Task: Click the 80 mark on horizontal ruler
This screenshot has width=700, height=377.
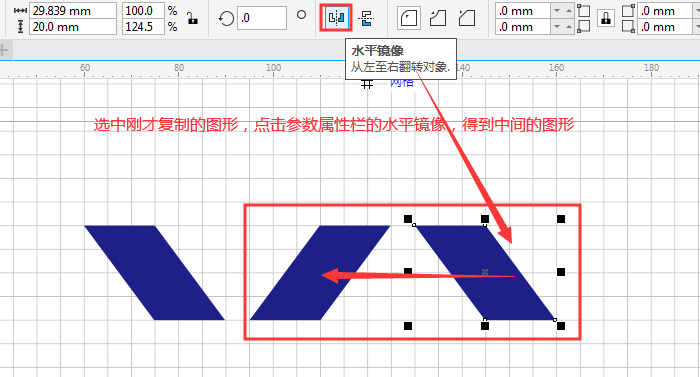Action: point(179,68)
